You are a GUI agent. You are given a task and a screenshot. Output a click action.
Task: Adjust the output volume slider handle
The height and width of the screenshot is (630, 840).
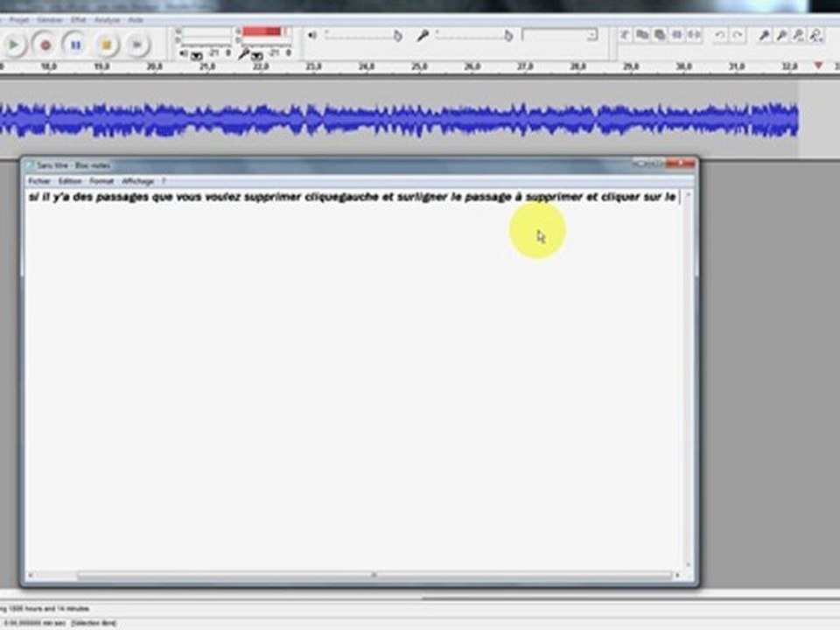pos(397,36)
